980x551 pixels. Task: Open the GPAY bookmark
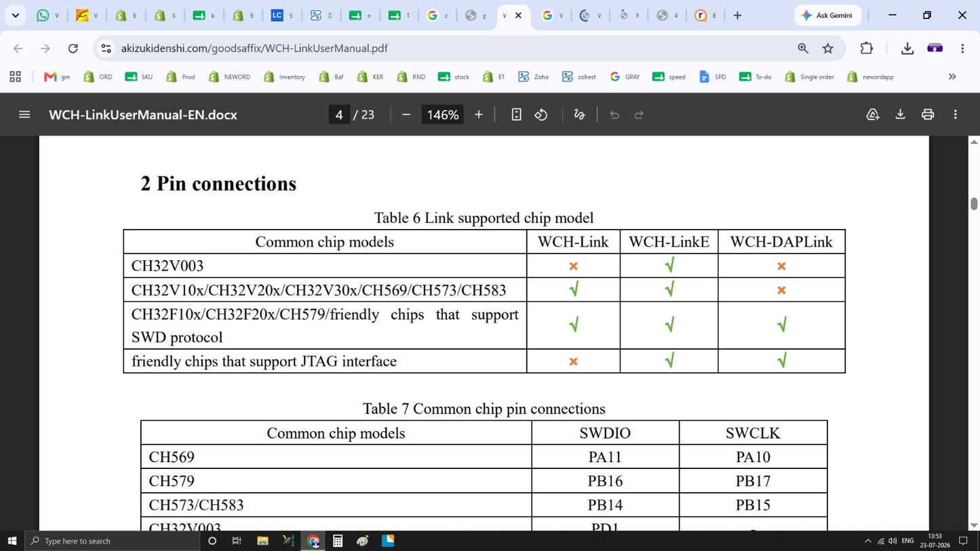[x=625, y=77]
